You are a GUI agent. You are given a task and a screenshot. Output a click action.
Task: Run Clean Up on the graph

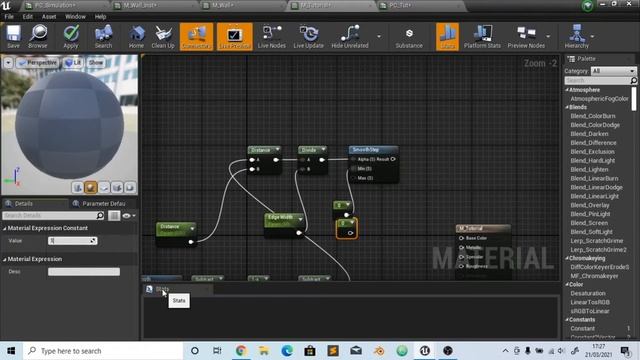163,36
